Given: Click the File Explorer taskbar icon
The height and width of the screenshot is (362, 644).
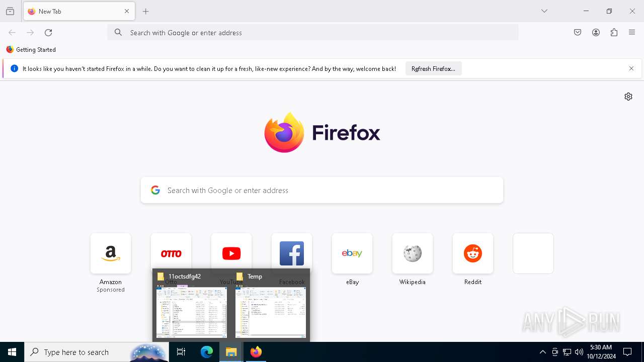Looking at the screenshot, I should point(231,352).
